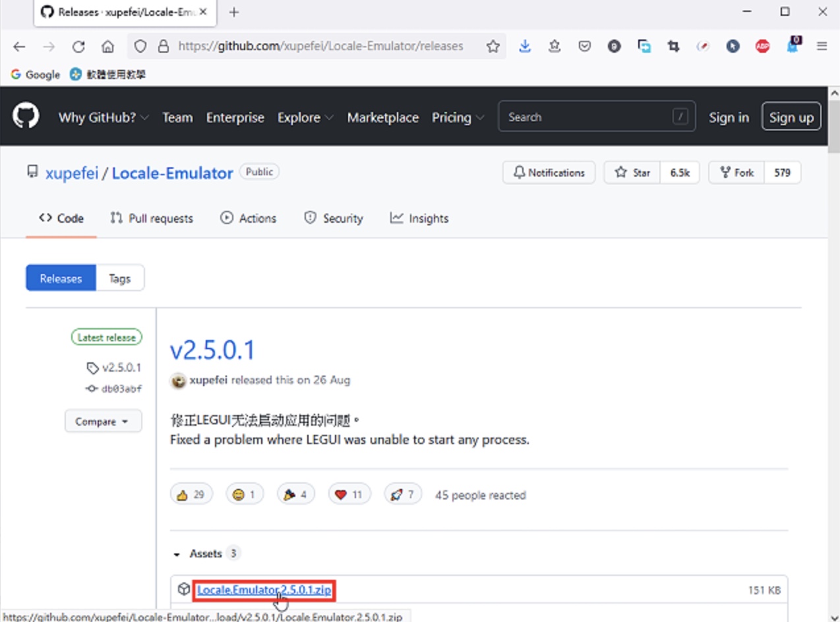Select the Releases toggle button
This screenshot has height=622, width=840.
(x=61, y=278)
